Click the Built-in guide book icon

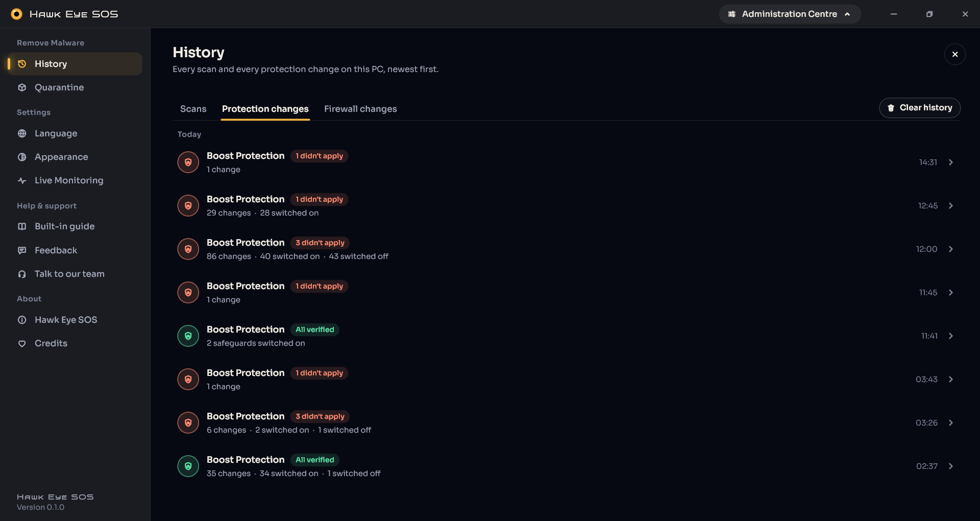(22, 226)
